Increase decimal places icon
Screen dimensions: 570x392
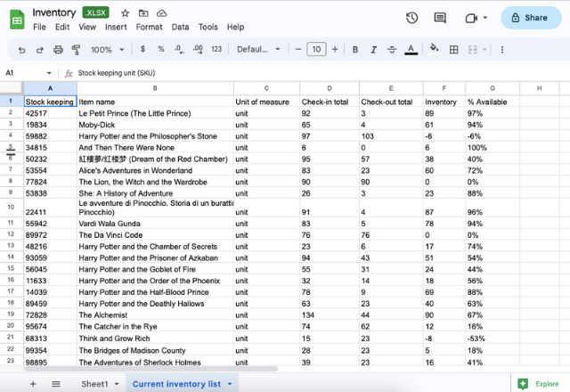198,50
